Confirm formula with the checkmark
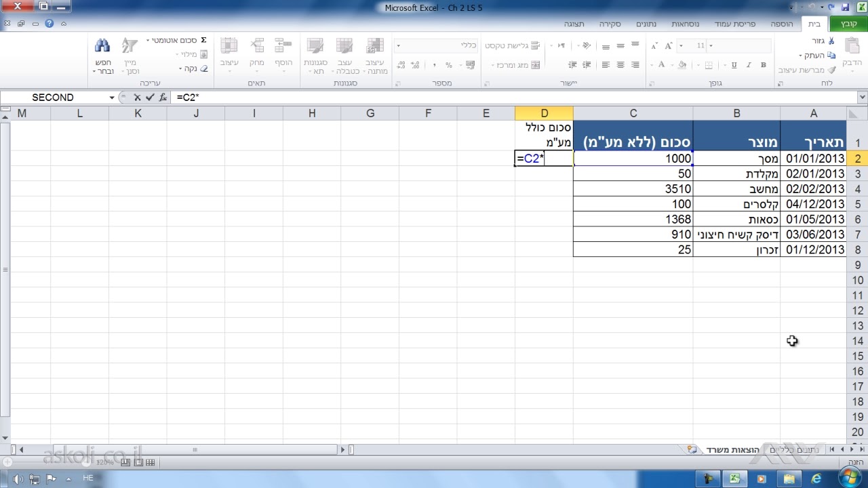 (150, 98)
